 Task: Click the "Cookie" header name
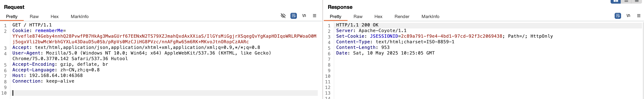pyautogui.click(x=21, y=30)
